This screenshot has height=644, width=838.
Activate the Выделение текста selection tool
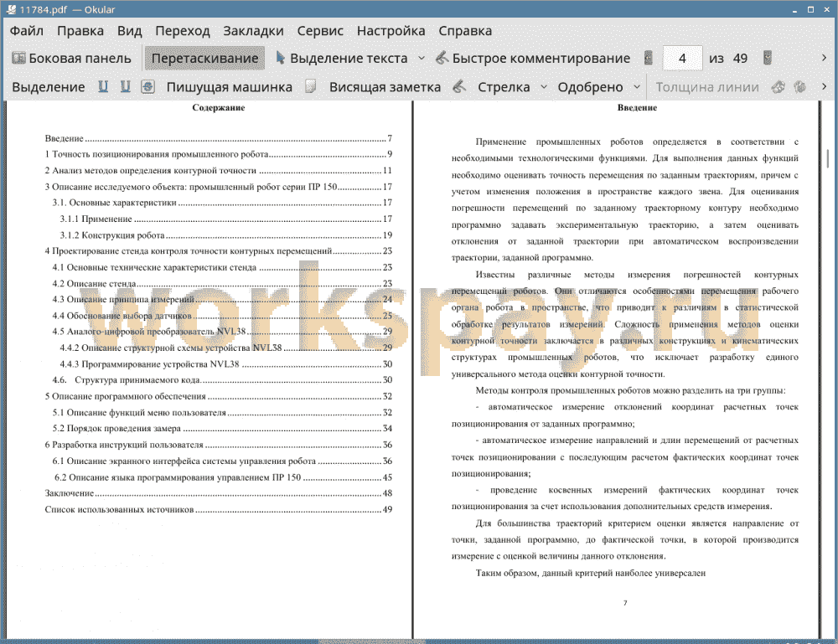[x=342, y=59]
